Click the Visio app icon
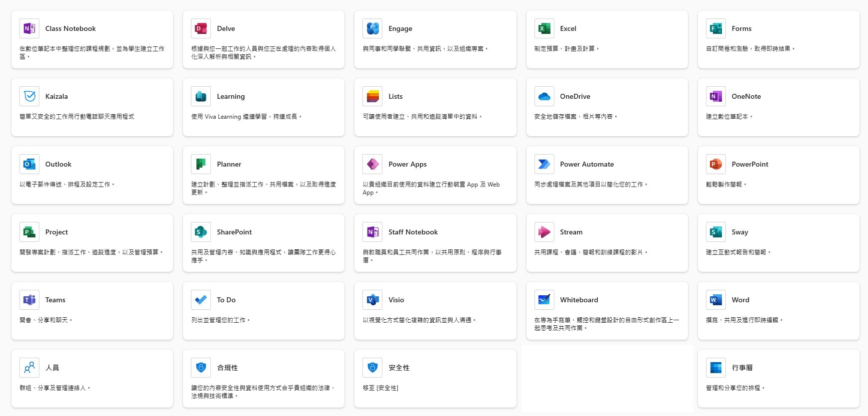The height and width of the screenshot is (416, 868). 372,300
